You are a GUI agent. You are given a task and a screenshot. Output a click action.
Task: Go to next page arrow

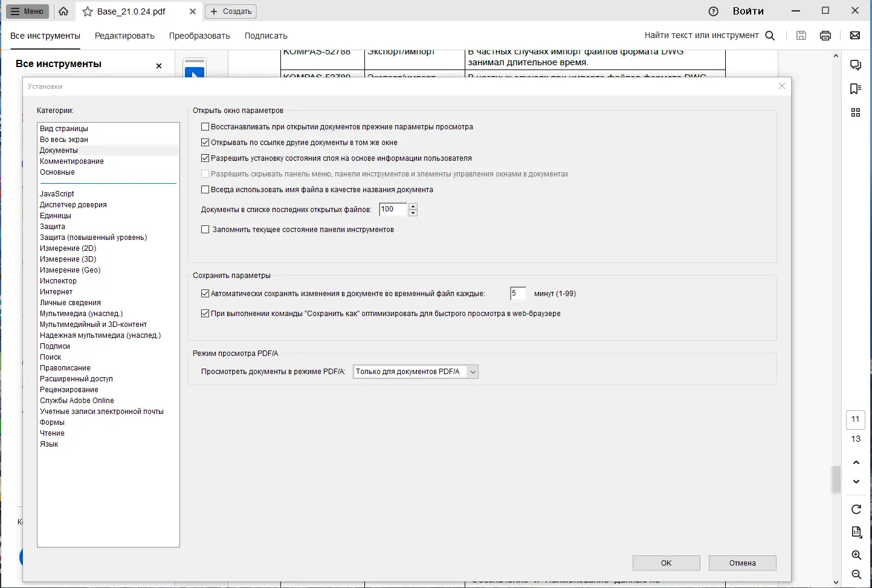pyautogui.click(x=856, y=482)
